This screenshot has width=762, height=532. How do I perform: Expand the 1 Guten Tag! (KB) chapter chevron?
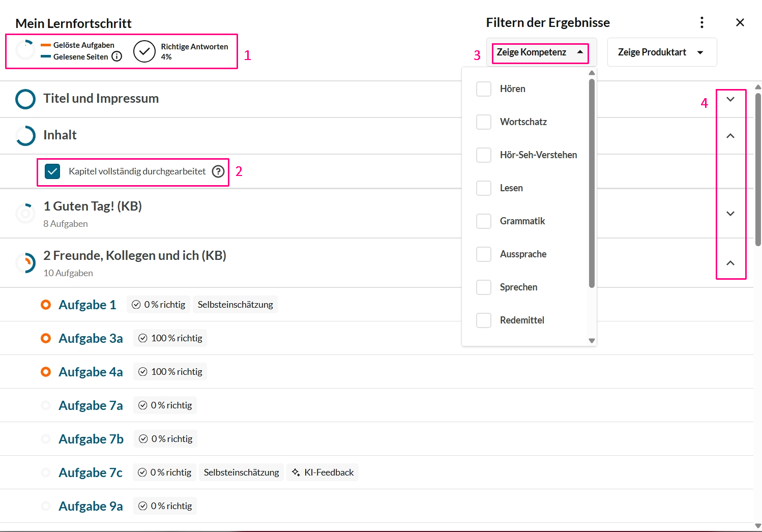coord(730,214)
